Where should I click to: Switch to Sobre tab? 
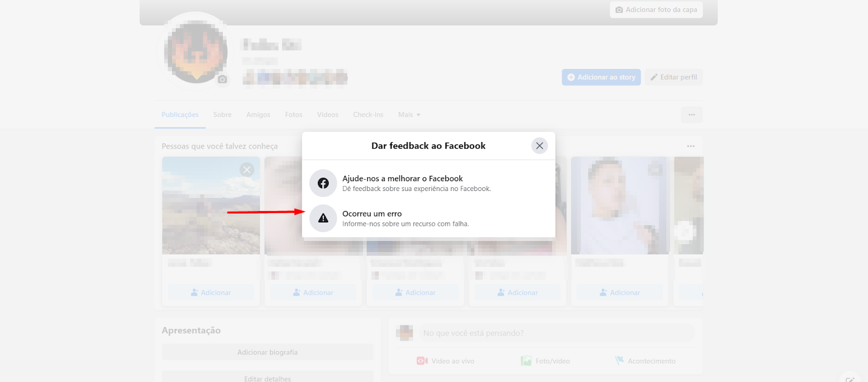click(222, 114)
